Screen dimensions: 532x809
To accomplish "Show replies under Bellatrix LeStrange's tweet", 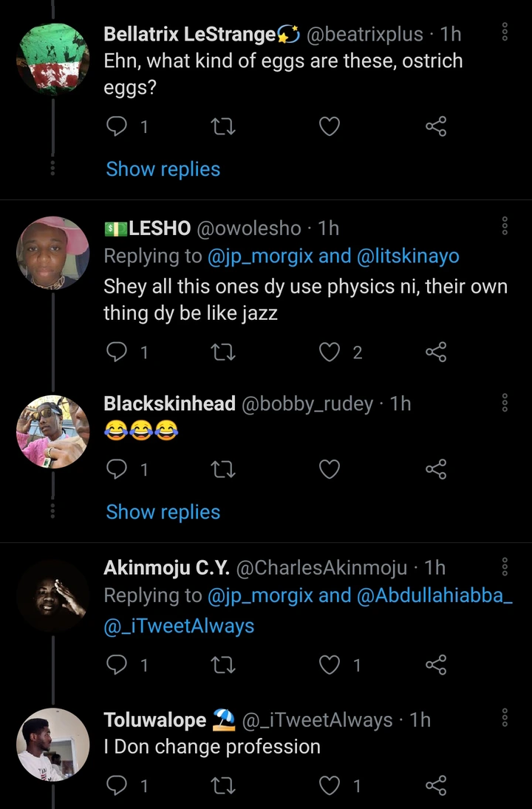I will (x=163, y=169).
